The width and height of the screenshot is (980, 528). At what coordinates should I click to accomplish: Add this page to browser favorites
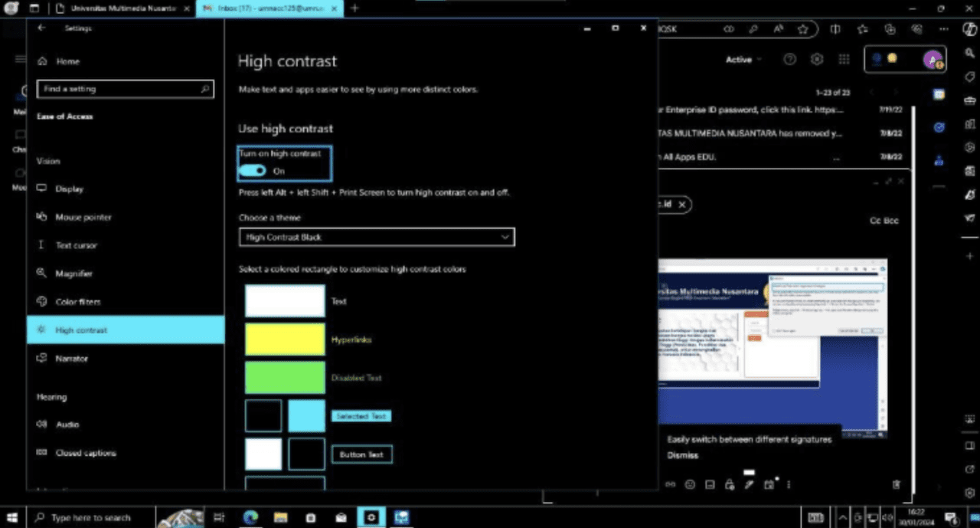tap(802, 29)
